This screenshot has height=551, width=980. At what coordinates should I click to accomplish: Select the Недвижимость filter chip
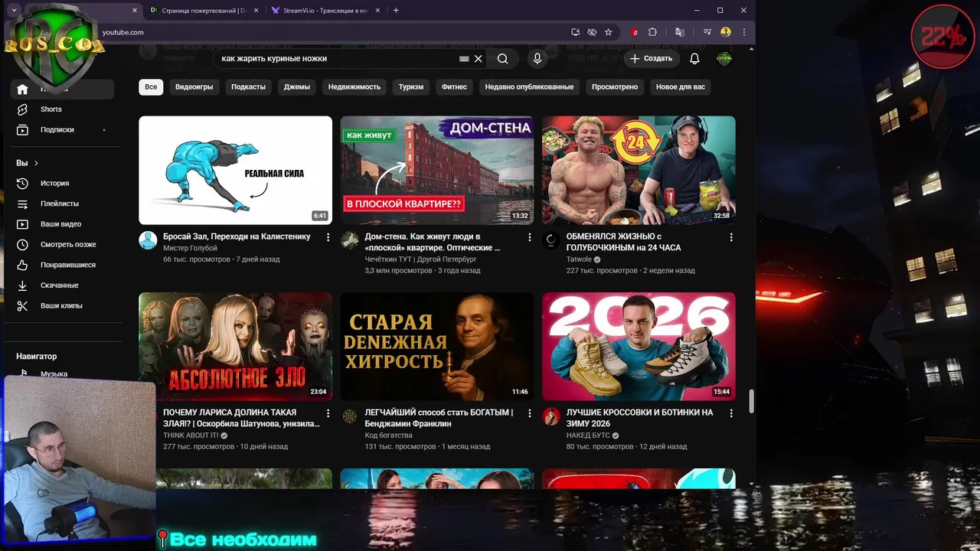click(354, 86)
